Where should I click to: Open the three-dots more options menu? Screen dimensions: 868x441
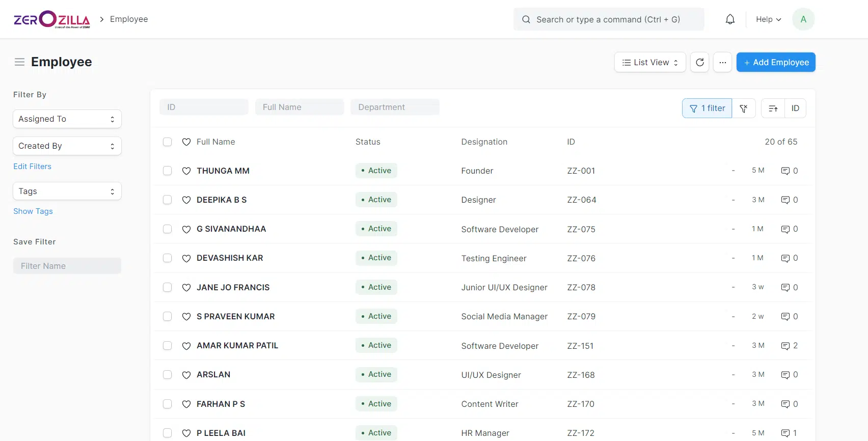[x=722, y=62]
